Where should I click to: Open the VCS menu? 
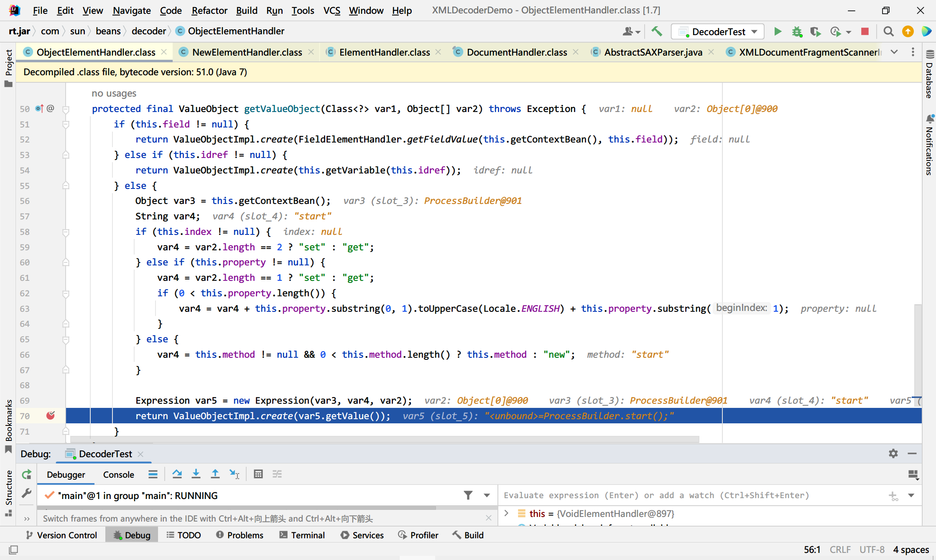point(332,10)
